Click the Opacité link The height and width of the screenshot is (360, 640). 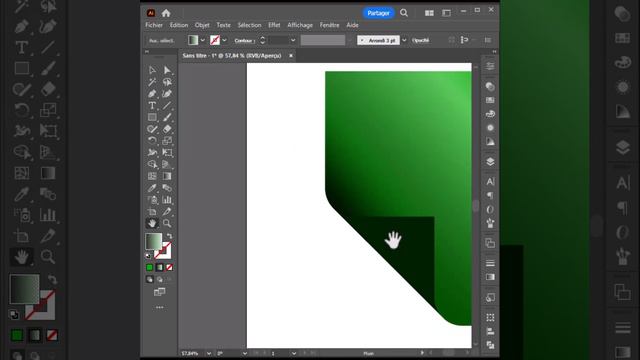pos(420,40)
